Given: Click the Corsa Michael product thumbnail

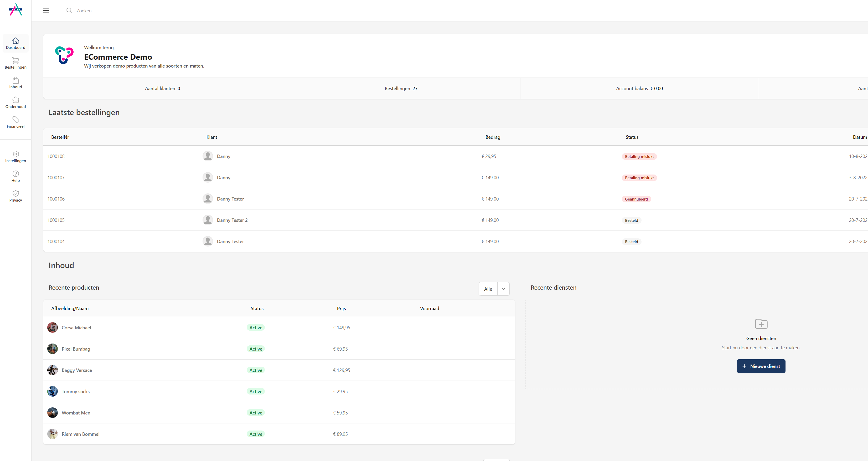Looking at the screenshot, I should (53, 327).
